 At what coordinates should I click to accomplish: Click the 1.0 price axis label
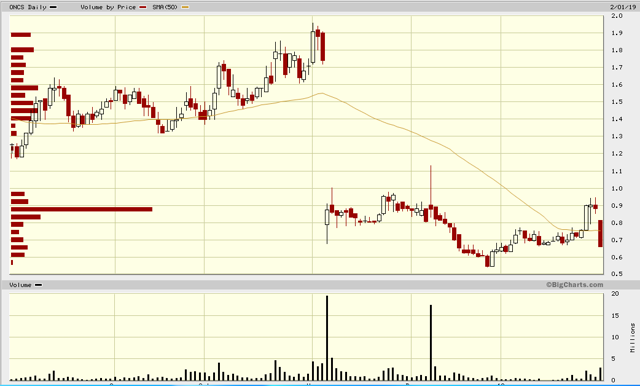tap(617, 189)
